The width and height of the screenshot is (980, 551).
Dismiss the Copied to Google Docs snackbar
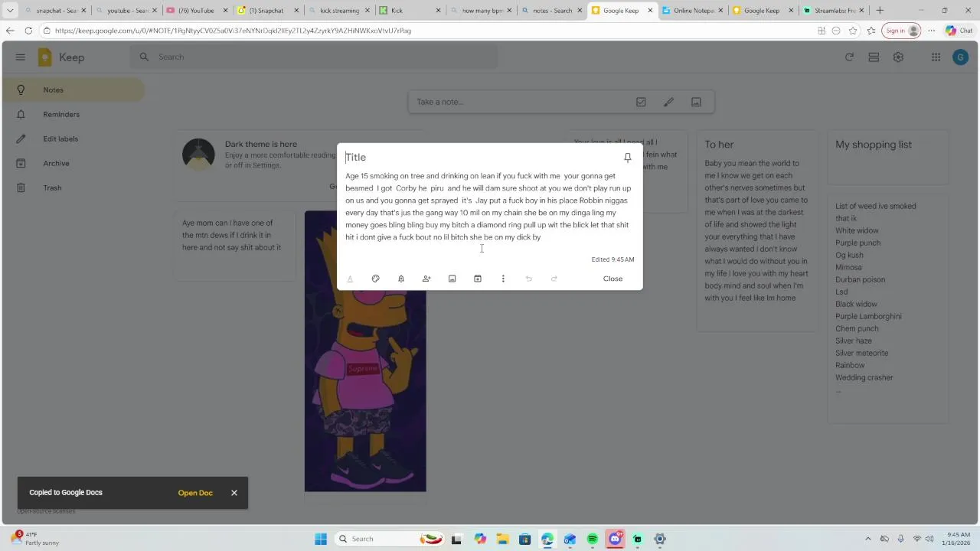click(x=234, y=493)
